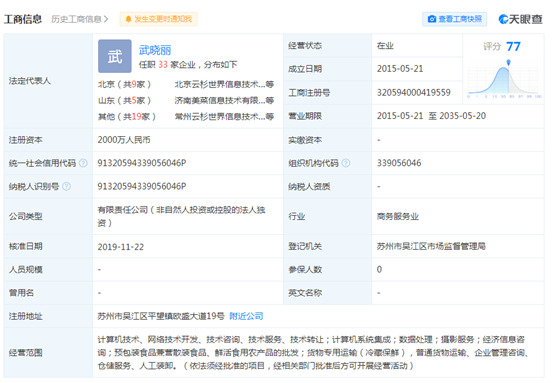Click the 附近公司 link
The image size is (554, 383).
[246, 316]
